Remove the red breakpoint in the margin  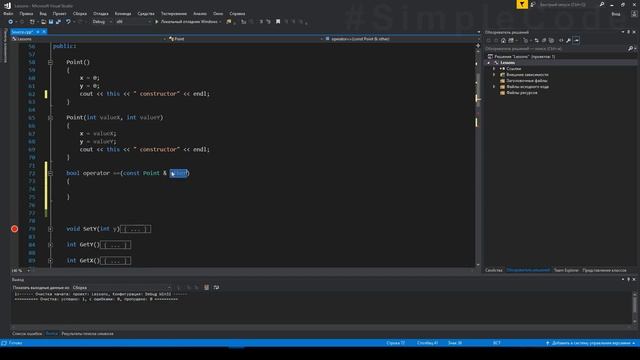pos(15,229)
